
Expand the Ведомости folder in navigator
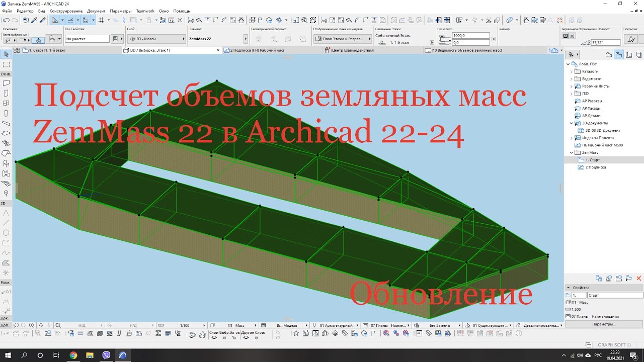pyautogui.click(x=572, y=78)
